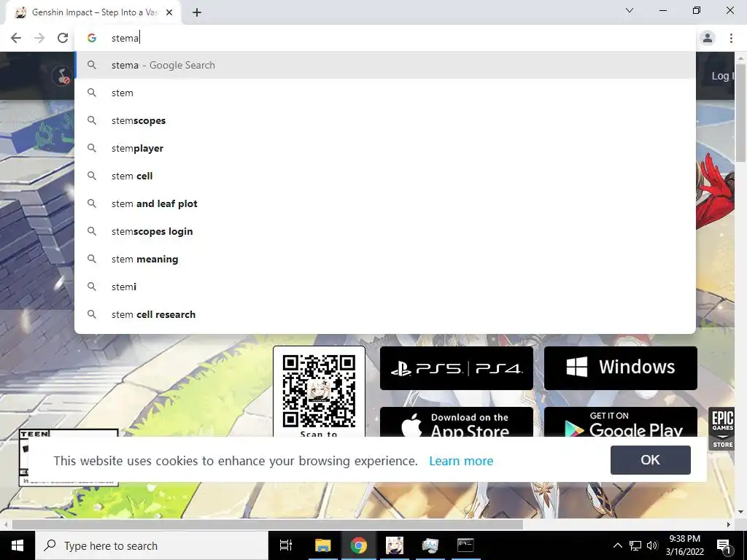Viewport: 747px width, 560px height.
Task: Pick 'stem and leaf plot' suggestion
Action: (385, 204)
